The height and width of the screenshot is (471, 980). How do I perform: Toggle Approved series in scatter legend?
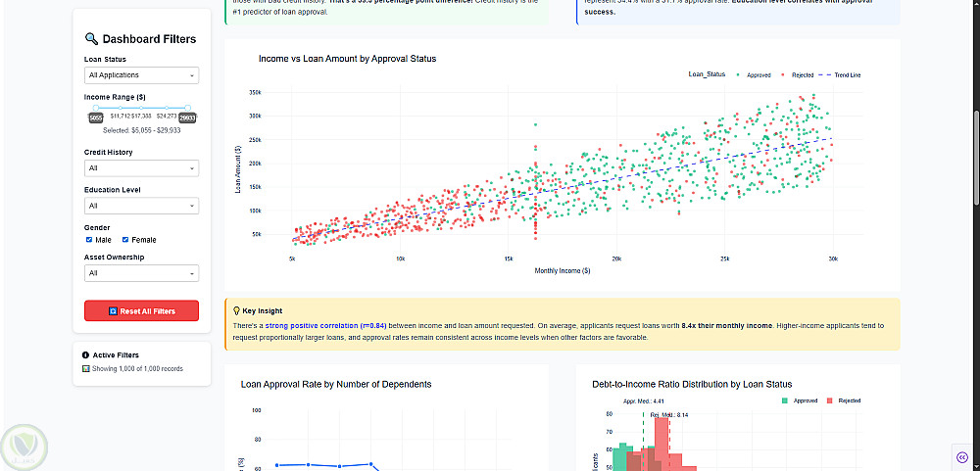point(757,74)
